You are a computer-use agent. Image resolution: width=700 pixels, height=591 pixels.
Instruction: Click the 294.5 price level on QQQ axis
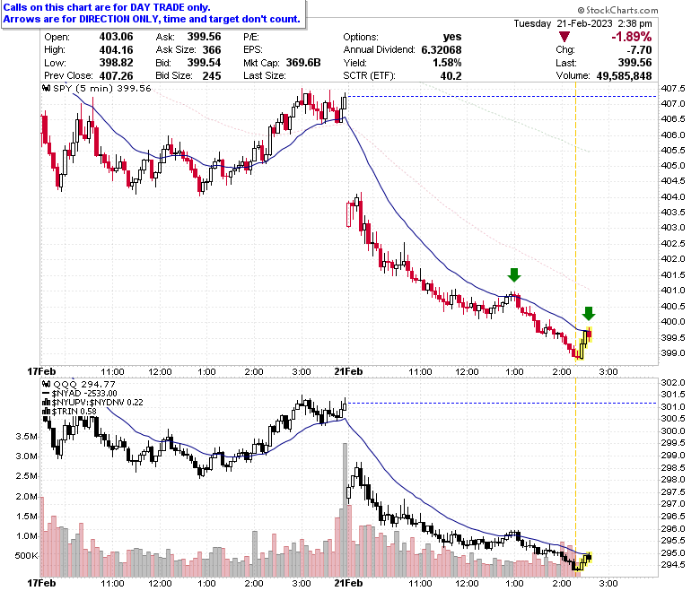tap(673, 565)
